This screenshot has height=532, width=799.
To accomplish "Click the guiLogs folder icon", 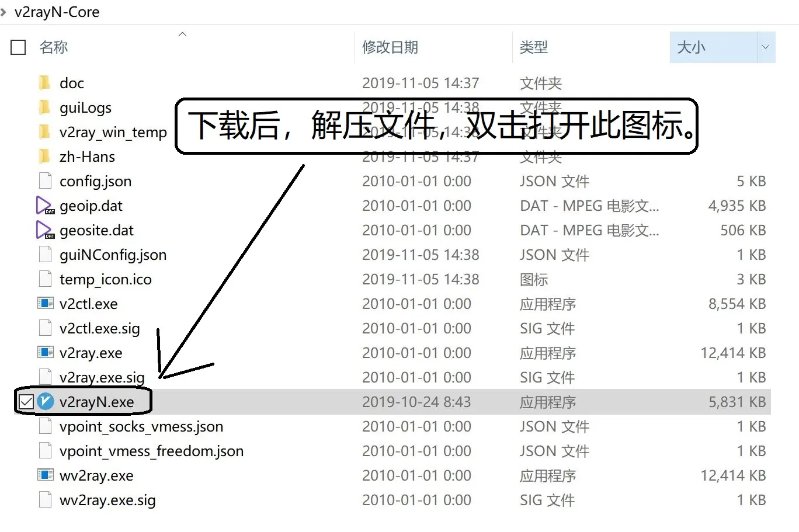I will 45,107.
